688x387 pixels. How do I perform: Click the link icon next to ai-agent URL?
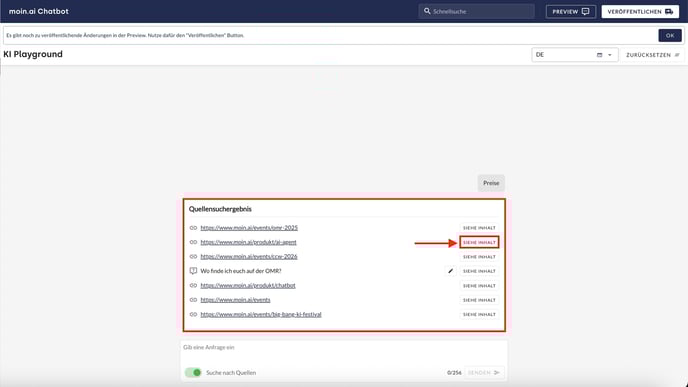193,242
